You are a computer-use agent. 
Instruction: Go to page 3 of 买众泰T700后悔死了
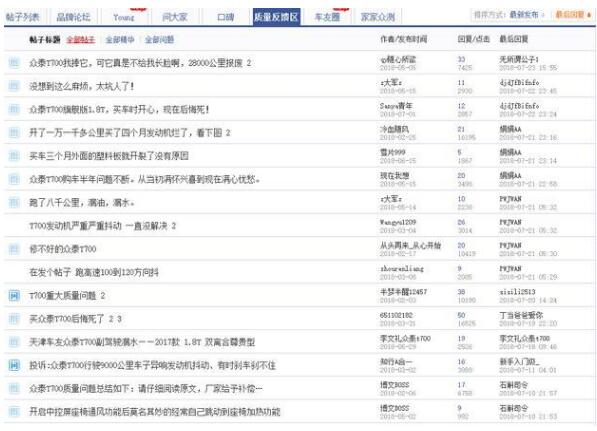(x=119, y=319)
